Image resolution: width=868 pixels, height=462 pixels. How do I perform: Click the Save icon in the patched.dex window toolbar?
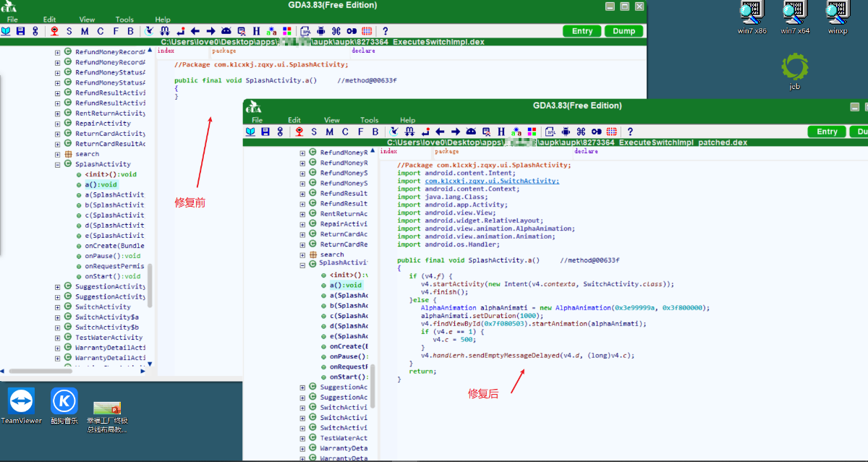click(x=265, y=132)
